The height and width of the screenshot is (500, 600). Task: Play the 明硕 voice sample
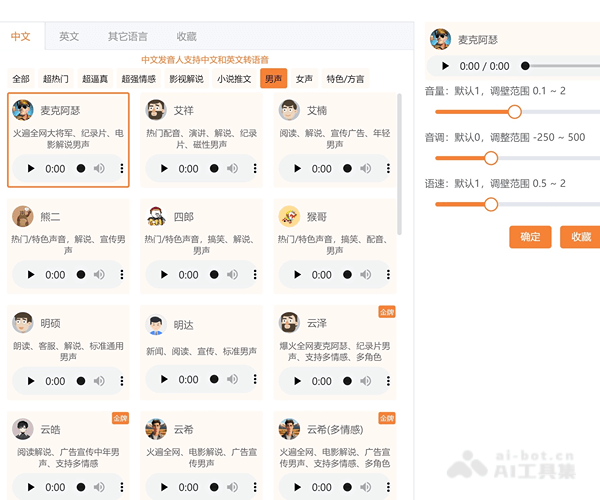tap(31, 381)
